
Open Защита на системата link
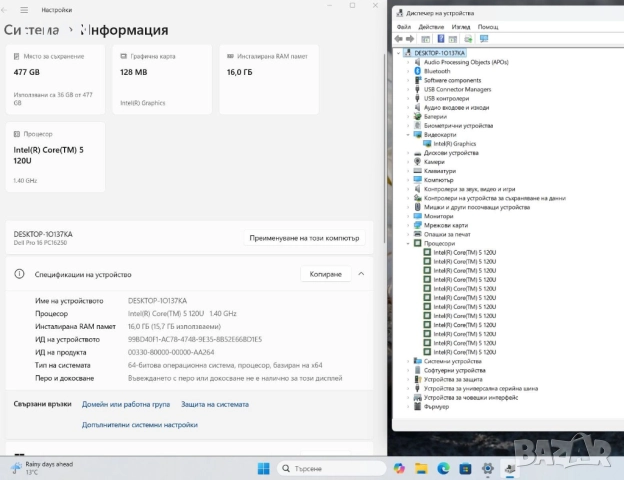[x=215, y=404]
